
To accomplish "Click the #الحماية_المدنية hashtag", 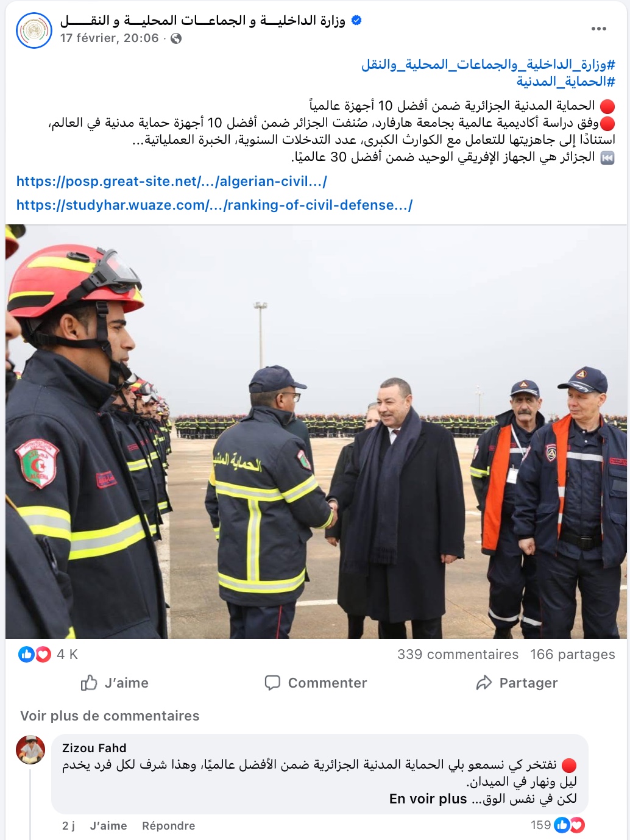I will (x=566, y=82).
